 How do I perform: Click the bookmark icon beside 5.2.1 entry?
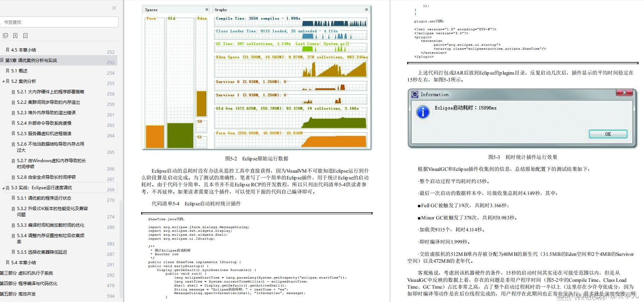(x=13, y=92)
